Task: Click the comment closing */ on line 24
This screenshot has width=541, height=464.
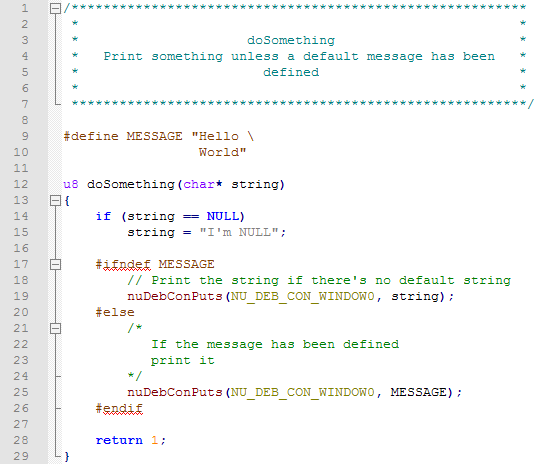Action: click(135, 376)
